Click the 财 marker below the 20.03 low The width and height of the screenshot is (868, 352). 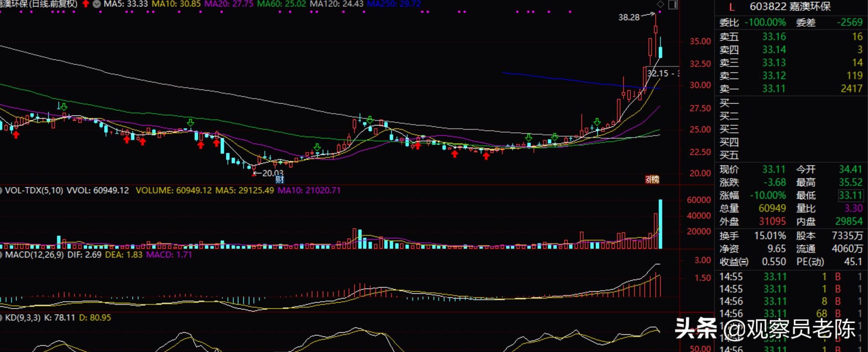point(279,180)
